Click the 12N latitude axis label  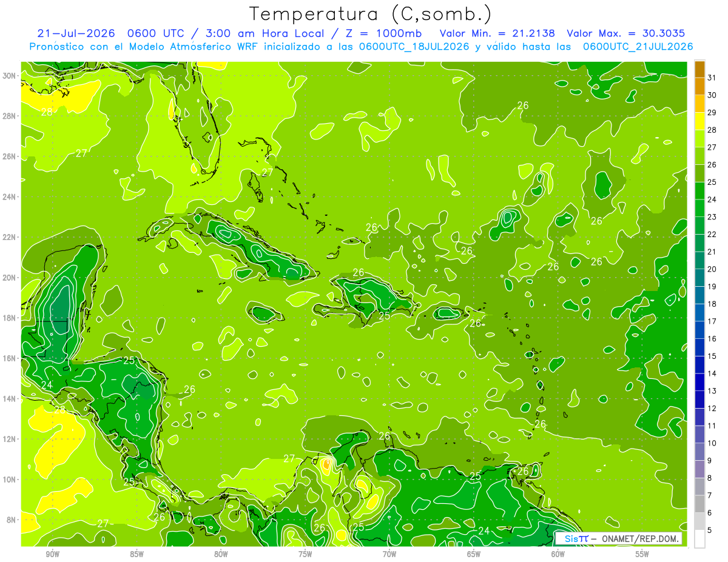click(x=10, y=439)
